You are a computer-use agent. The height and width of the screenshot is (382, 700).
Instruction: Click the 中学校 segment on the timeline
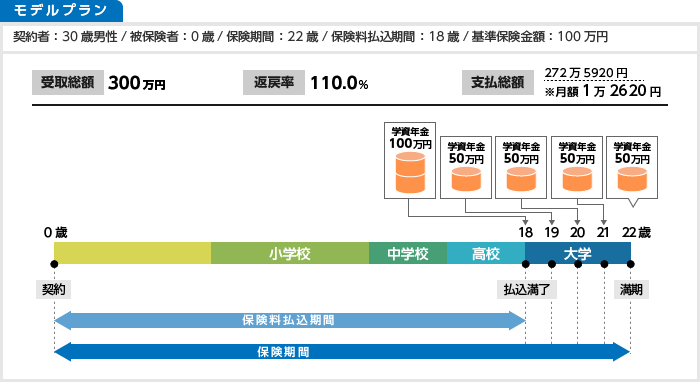pos(408,253)
